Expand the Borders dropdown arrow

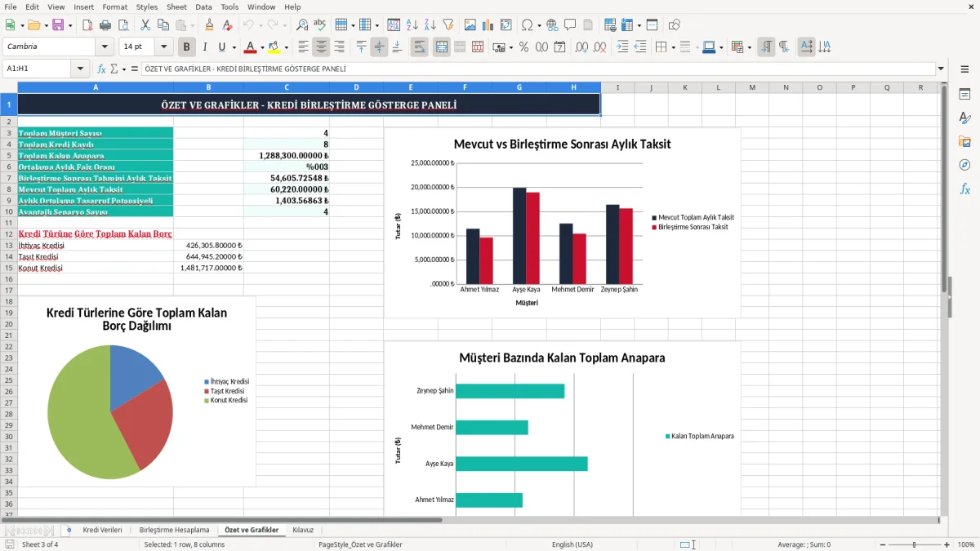[x=673, y=47]
